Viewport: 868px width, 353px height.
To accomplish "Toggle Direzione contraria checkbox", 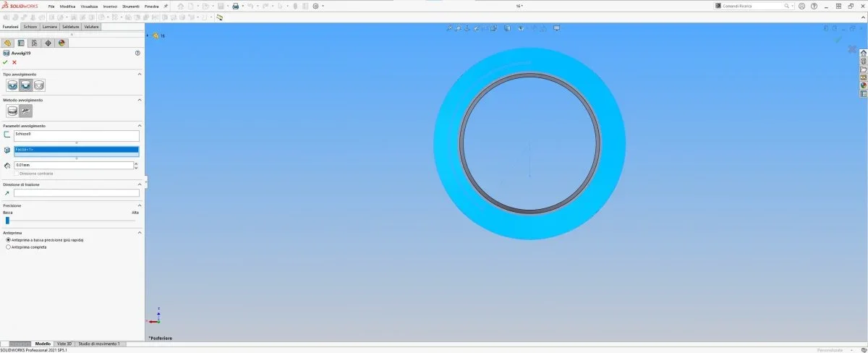I will (x=16, y=174).
